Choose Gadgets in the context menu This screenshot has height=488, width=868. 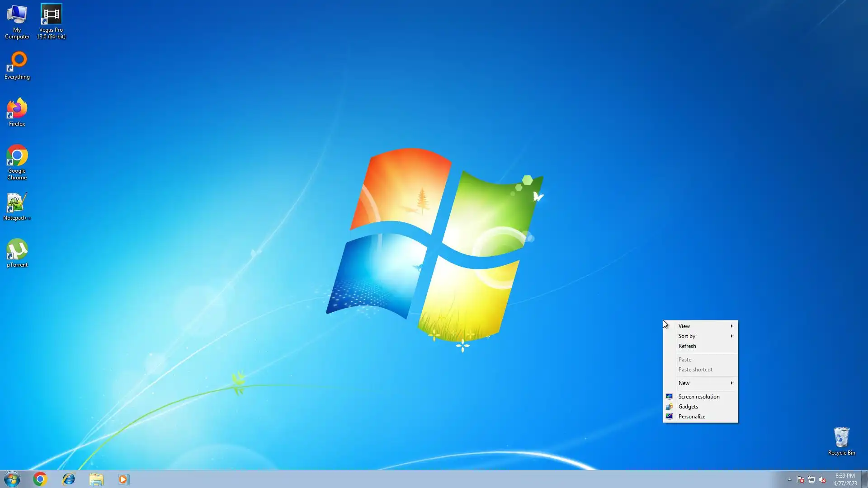(688, 407)
